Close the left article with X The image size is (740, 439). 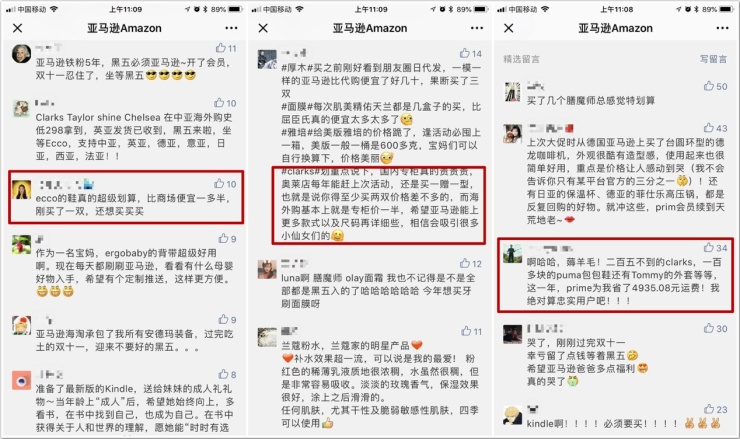[17, 28]
